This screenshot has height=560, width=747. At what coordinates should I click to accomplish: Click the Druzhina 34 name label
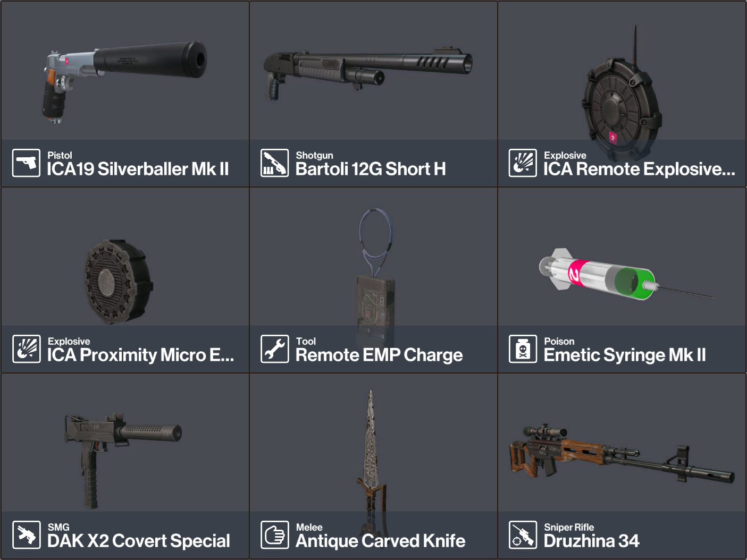(x=591, y=541)
